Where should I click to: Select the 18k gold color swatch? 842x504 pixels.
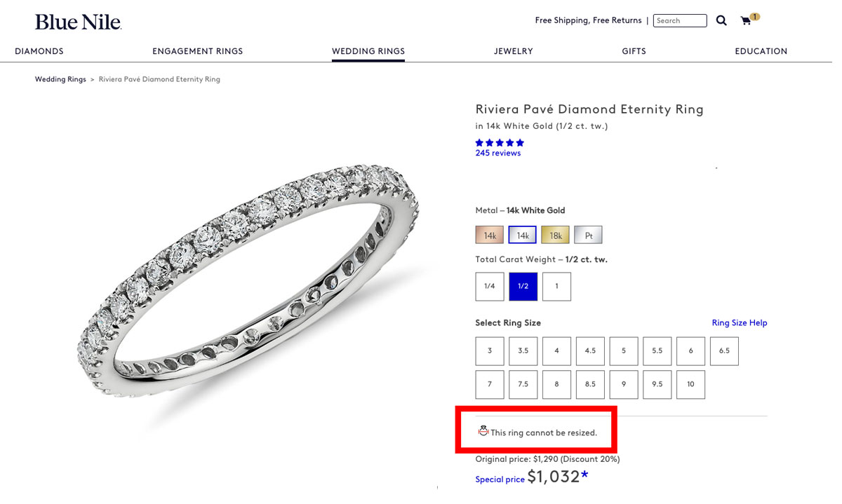tap(555, 234)
